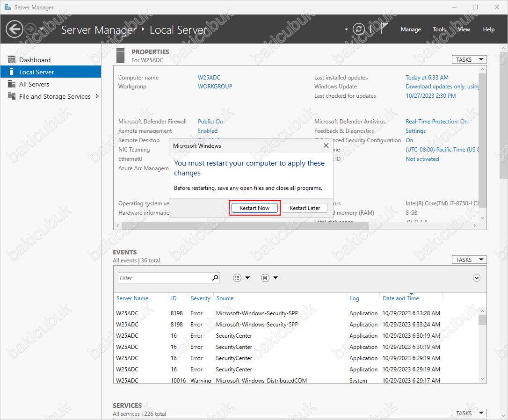Viewport: 508px width, 420px height.
Task: Open the Properties TASKS dropdown
Action: (469, 59)
